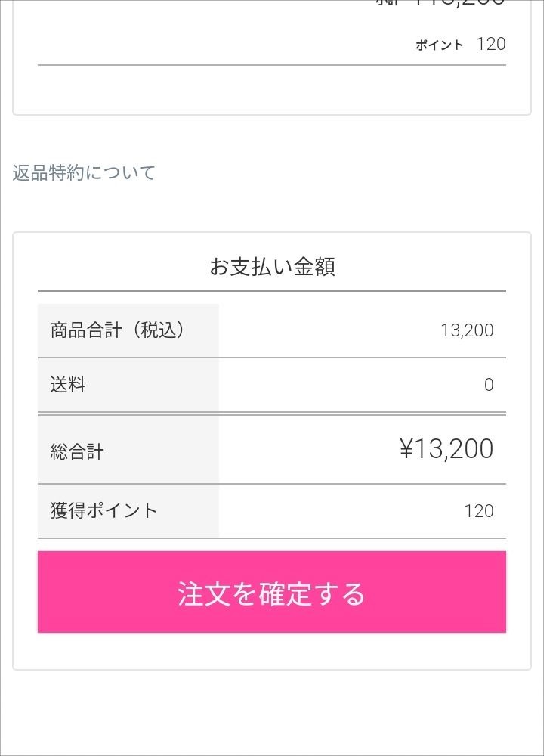Click the bold ポイント label in top card

click(439, 45)
